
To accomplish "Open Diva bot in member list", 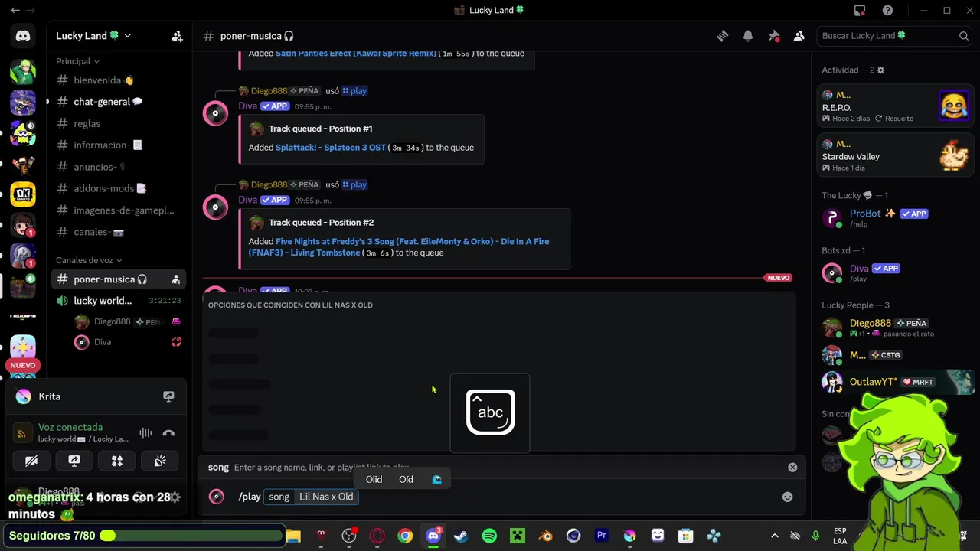I will tap(895, 272).
